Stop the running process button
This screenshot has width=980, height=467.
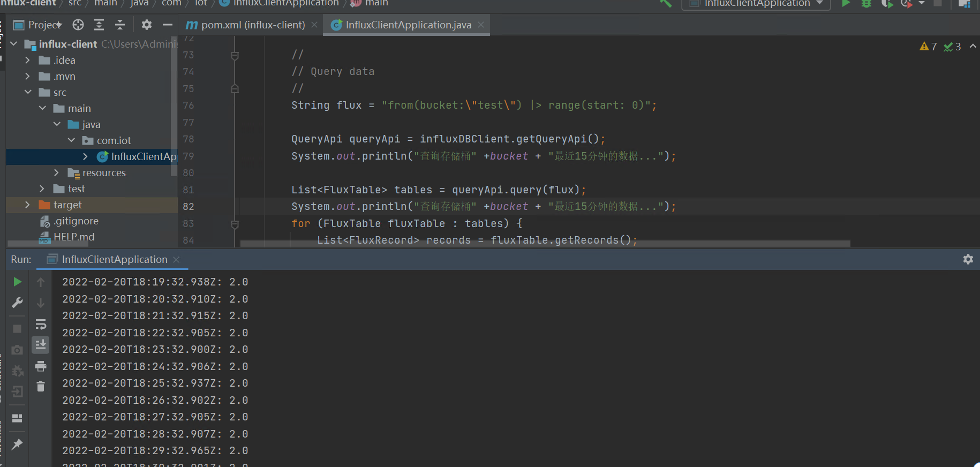[17, 328]
